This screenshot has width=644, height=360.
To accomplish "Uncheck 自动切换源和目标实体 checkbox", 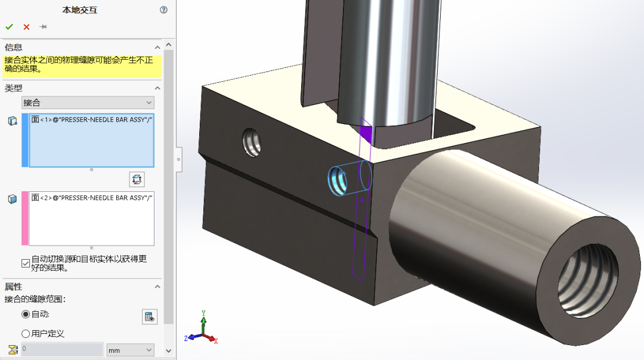I will [x=24, y=262].
